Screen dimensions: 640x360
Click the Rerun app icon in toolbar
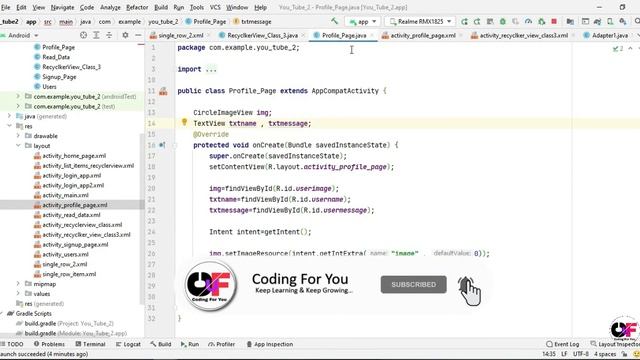(464, 22)
